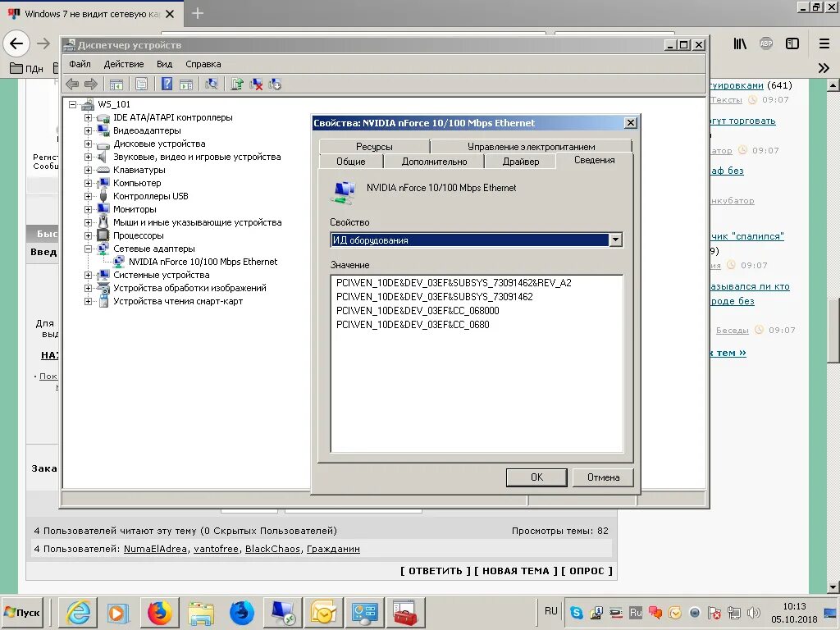Image resolution: width=840 pixels, height=630 pixels.
Task: Click the network icon in system tray
Action: [734, 612]
